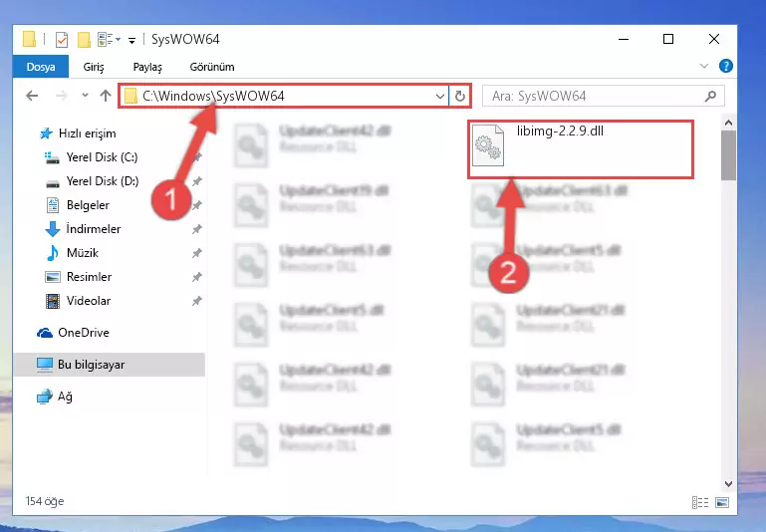Click the Ara: SysWOW64 search box

pyautogui.click(x=604, y=97)
